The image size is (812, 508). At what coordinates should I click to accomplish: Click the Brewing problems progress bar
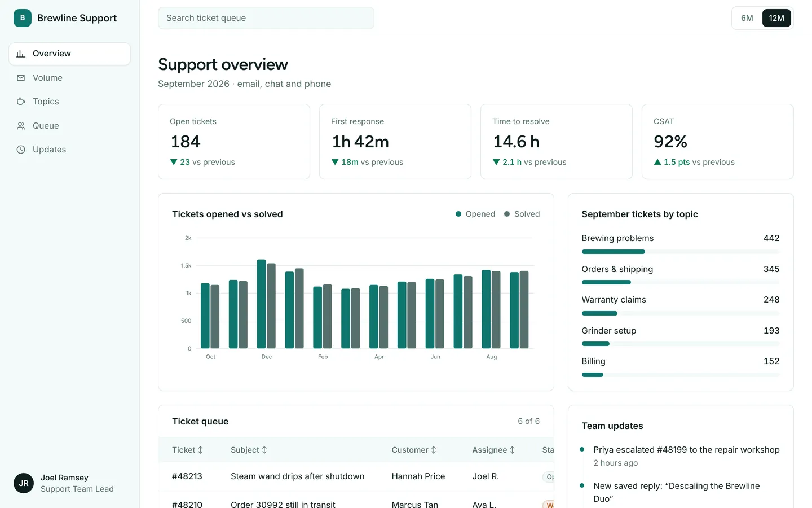pos(681,252)
